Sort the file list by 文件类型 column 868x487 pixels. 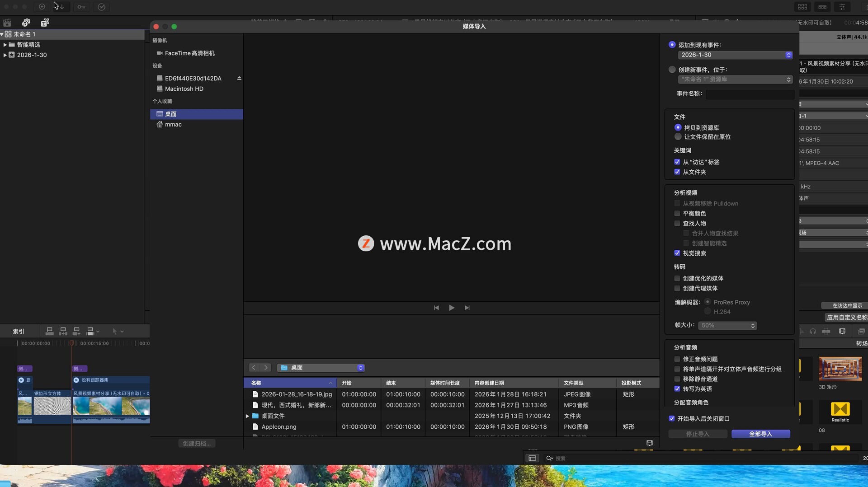tap(574, 383)
